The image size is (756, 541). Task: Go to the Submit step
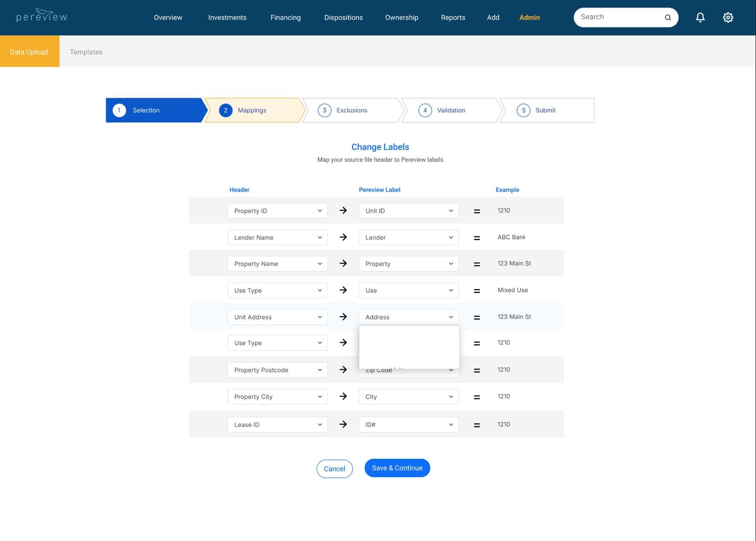point(547,110)
